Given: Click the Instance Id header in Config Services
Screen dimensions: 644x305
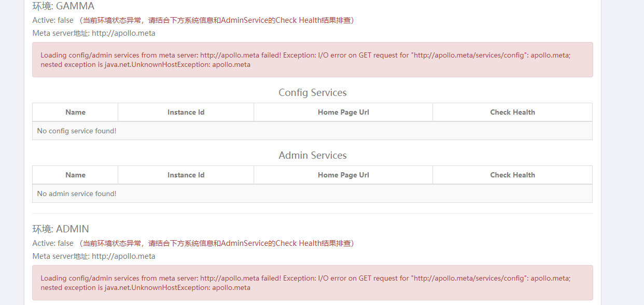Looking at the screenshot, I should point(186,112).
